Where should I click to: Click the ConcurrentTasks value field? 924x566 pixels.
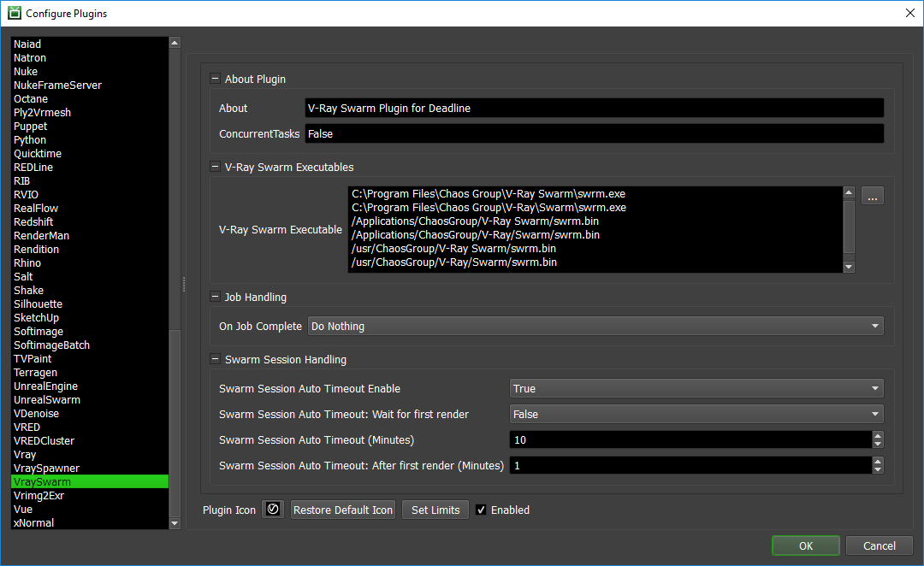tap(594, 134)
